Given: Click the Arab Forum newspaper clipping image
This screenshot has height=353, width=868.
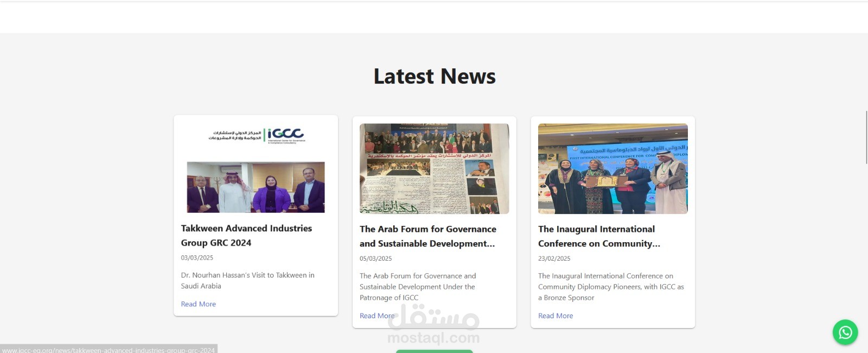Looking at the screenshot, I should 435,168.
